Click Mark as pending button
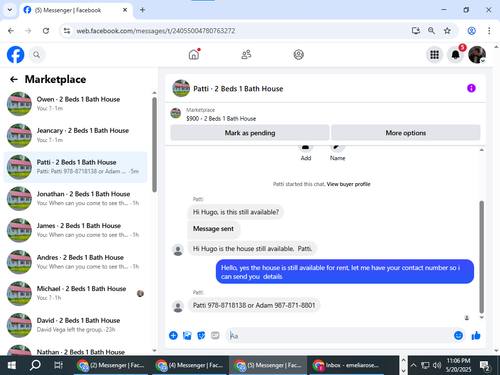Image resolution: width=500 pixels, height=375 pixels. coord(250,133)
